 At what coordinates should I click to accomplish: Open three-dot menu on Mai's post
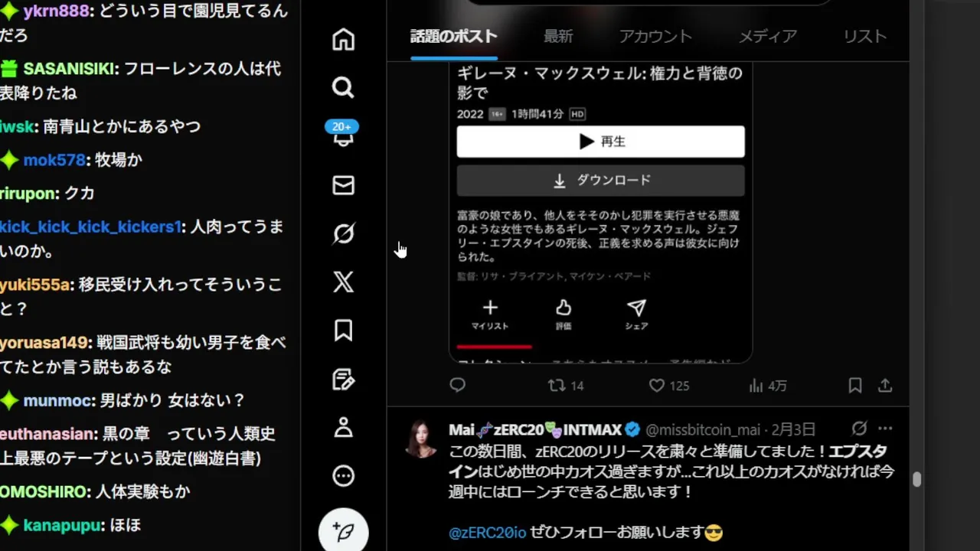pos(885,429)
